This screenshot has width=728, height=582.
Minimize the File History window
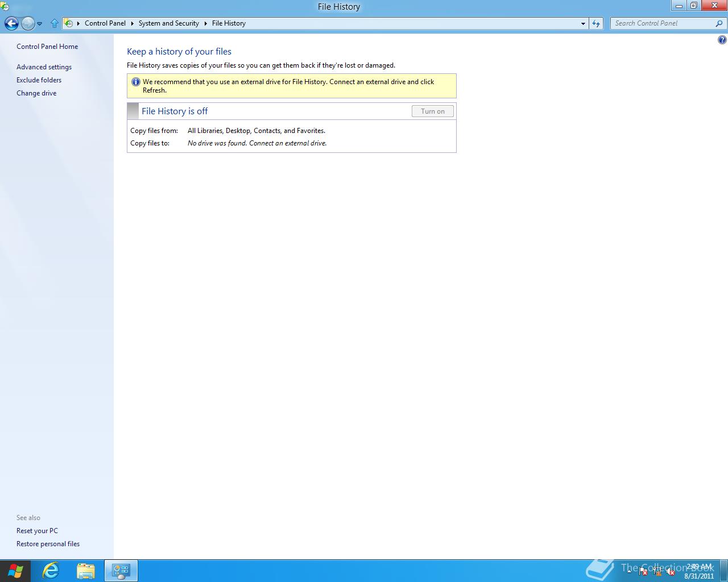click(679, 6)
